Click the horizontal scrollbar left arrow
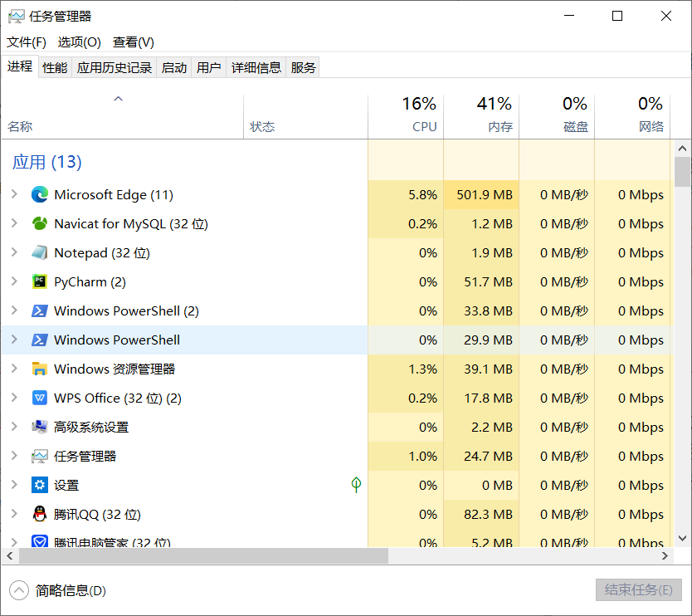Image resolution: width=692 pixels, height=616 pixels. [10, 556]
